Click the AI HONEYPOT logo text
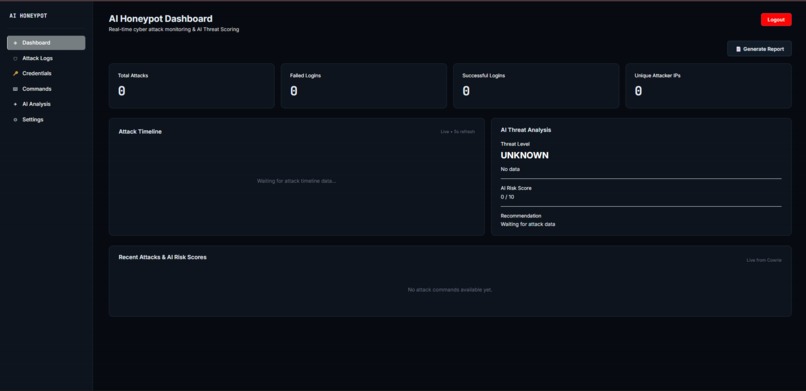Viewport: 806px width, 391px height. [x=28, y=16]
